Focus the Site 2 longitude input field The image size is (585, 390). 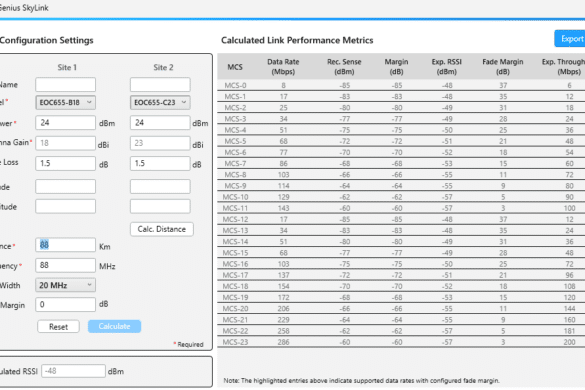160,206
